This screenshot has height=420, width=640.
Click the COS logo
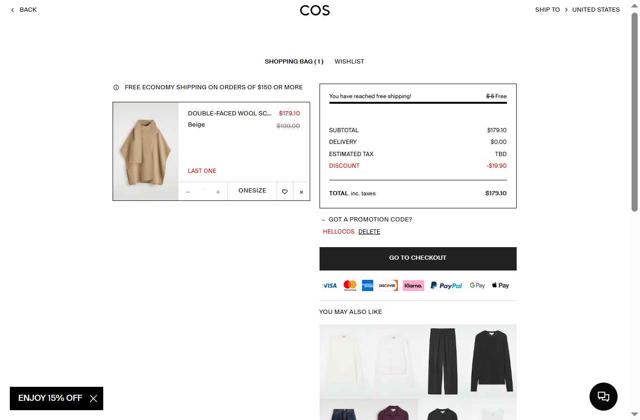coord(315,10)
